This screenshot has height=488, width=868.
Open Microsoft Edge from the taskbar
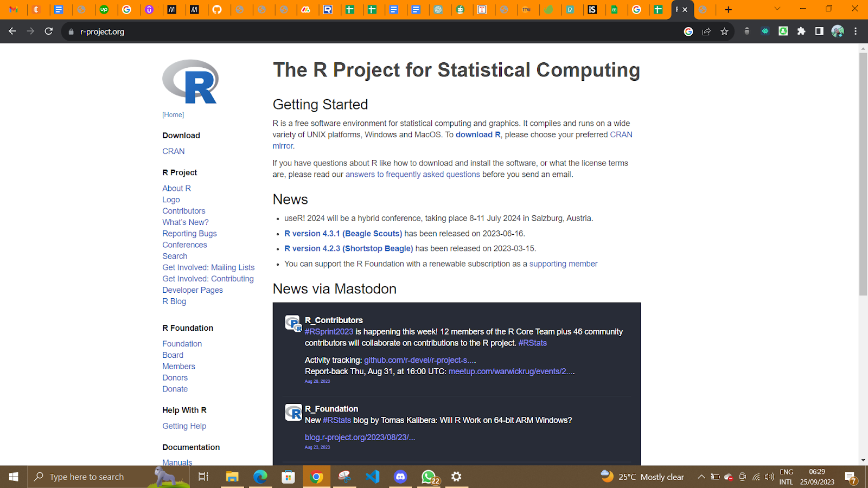click(260, 477)
